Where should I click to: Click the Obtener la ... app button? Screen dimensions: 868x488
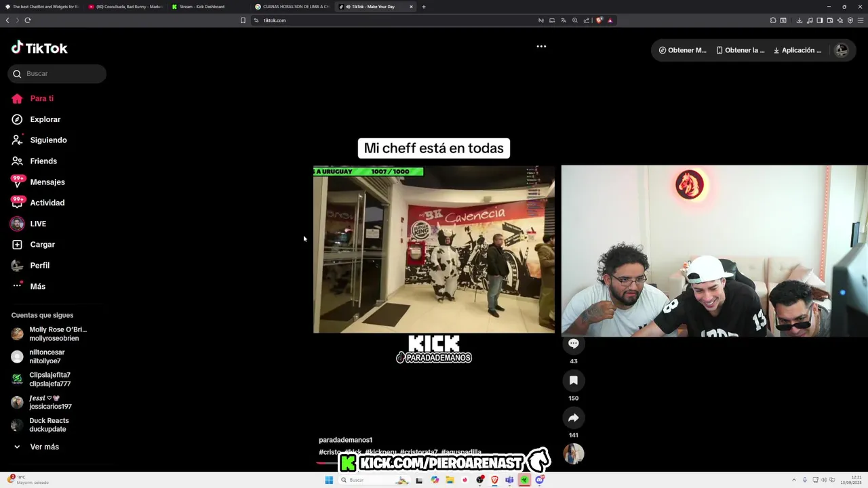(741, 50)
